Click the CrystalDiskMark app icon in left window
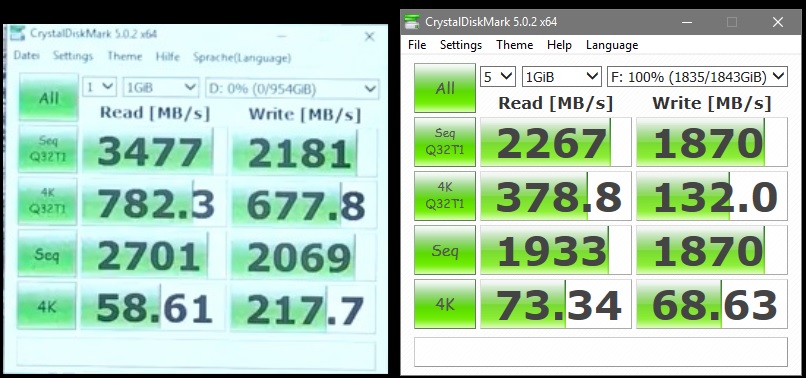Image resolution: width=806 pixels, height=378 pixels. (x=17, y=33)
